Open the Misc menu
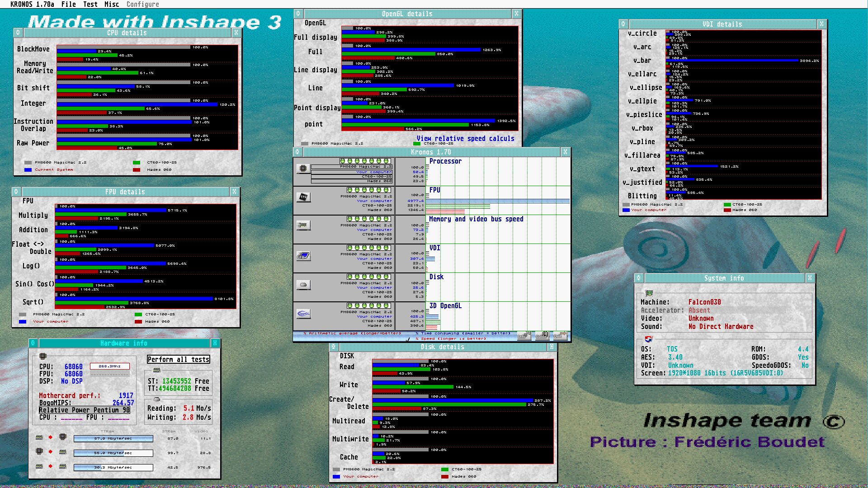Image resolution: width=868 pixels, height=488 pixels. [x=112, y=4]
